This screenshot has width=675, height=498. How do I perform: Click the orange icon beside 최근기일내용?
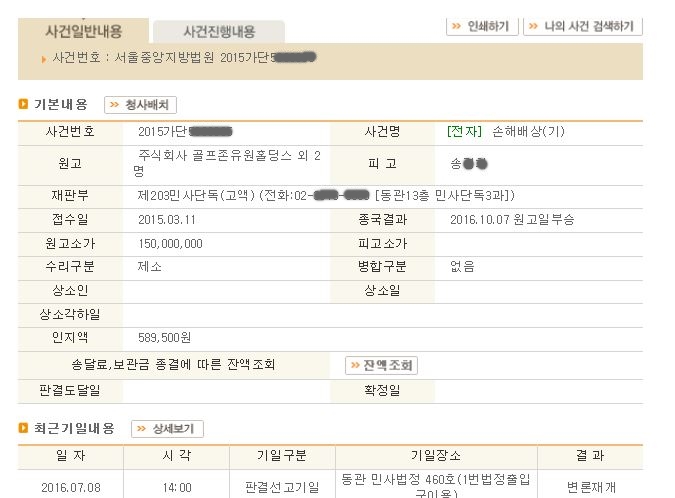point(23,428)
